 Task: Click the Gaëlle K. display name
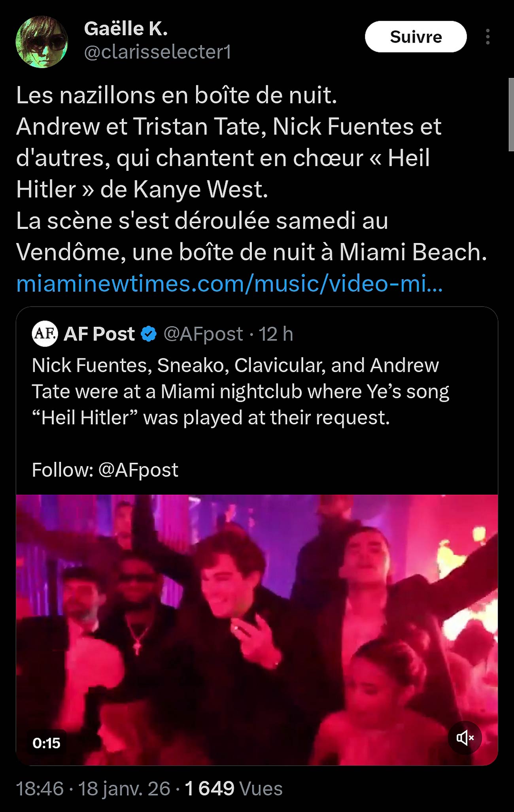click(x=126, y=29)
